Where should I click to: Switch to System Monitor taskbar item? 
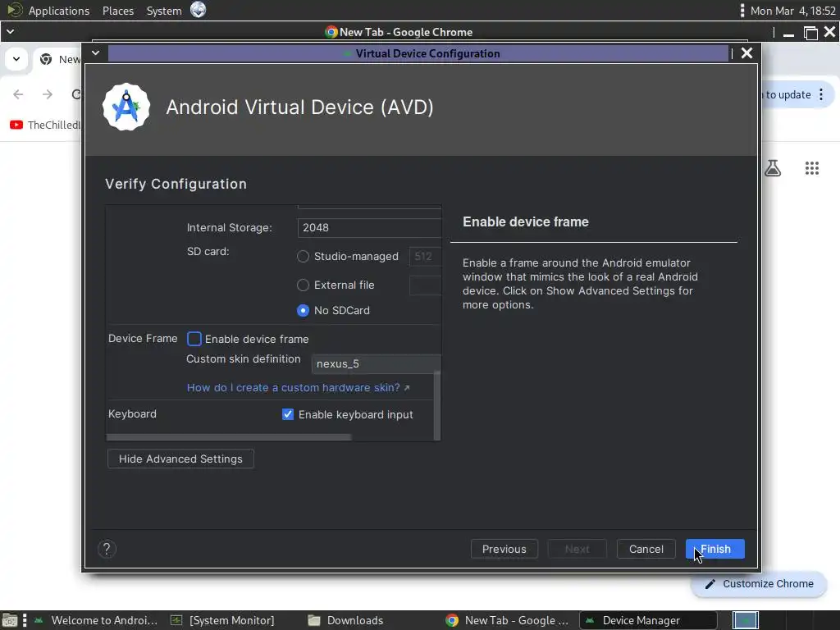pyautogui.click(x=223, y=620)
